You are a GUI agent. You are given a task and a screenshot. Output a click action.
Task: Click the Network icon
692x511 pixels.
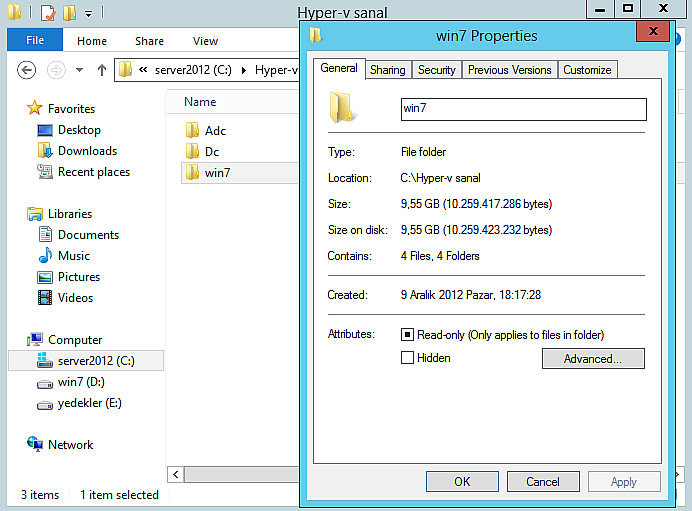click(x=34, y=444)
